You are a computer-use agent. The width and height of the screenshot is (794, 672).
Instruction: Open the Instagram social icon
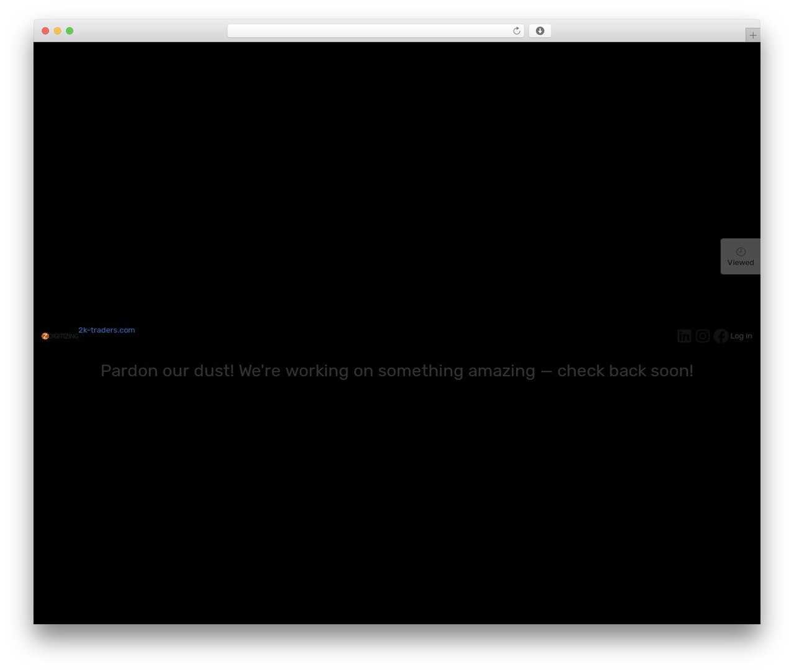pyautogui.click(x=703, y=336)
